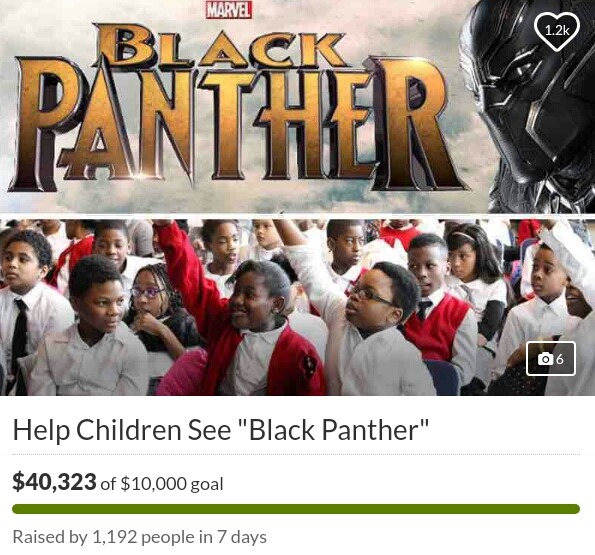Click the 1.2k count inside the heart
The image size is (595, 555).
tap(557, 30)
